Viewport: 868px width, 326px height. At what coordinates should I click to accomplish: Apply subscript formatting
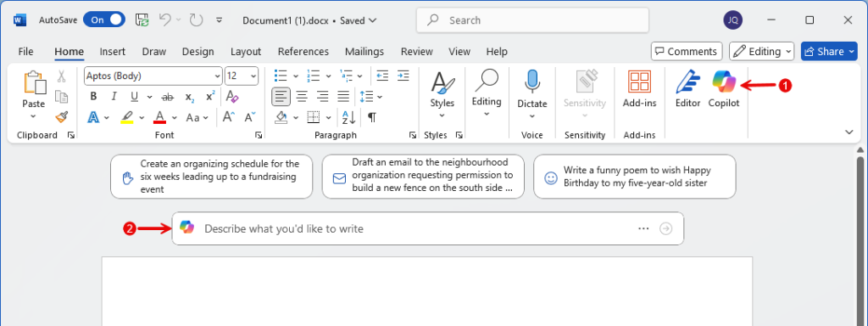pyautogui.click(x=189, y=97)
